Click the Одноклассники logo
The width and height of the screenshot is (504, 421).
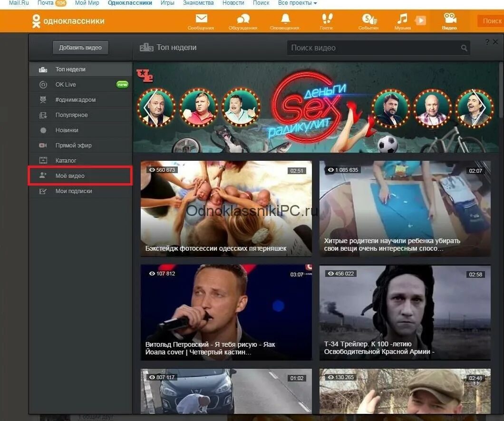tap(68, 21)
